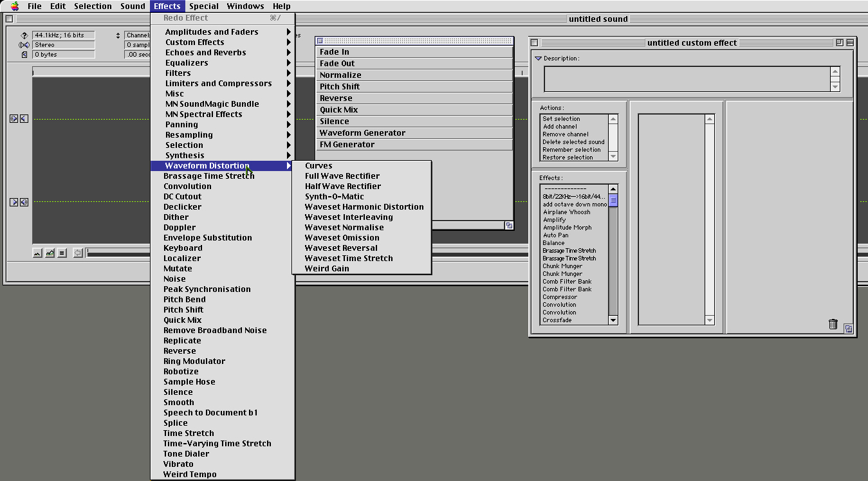Click inside the Description text field
868x481 pixels.
tap(687, 78)
